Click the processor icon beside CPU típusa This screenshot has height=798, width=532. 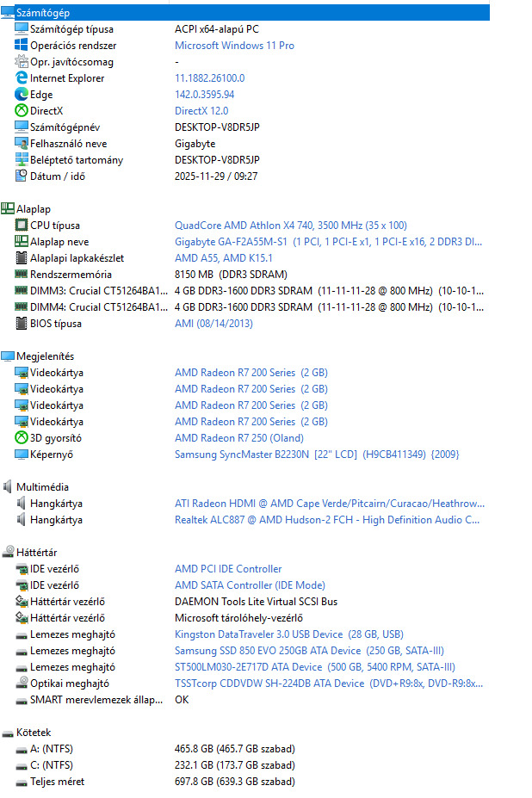[x=22, y=225]
